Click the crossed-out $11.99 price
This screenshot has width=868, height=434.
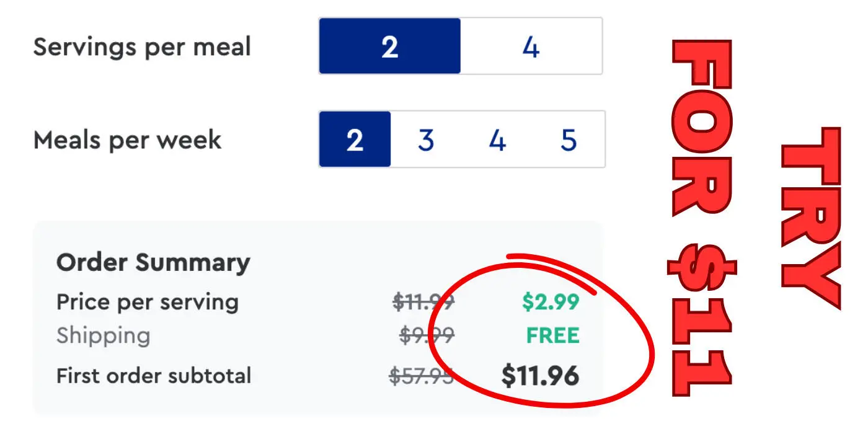[x=424, y=303]
